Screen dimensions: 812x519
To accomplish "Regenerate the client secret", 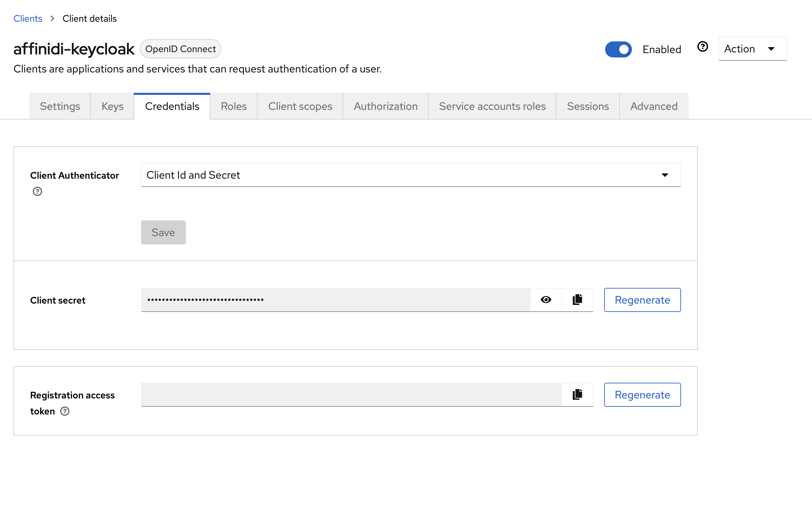I will (x=642, y=300).
